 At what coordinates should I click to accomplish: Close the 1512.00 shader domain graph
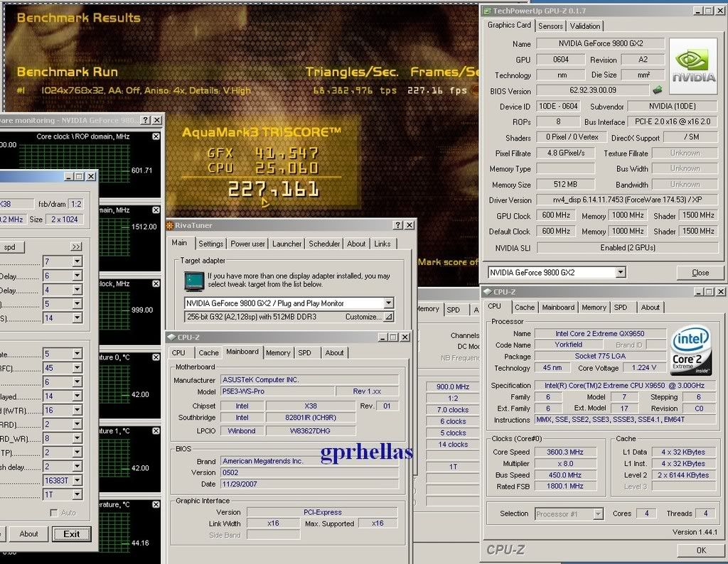(x=156, y=210)
